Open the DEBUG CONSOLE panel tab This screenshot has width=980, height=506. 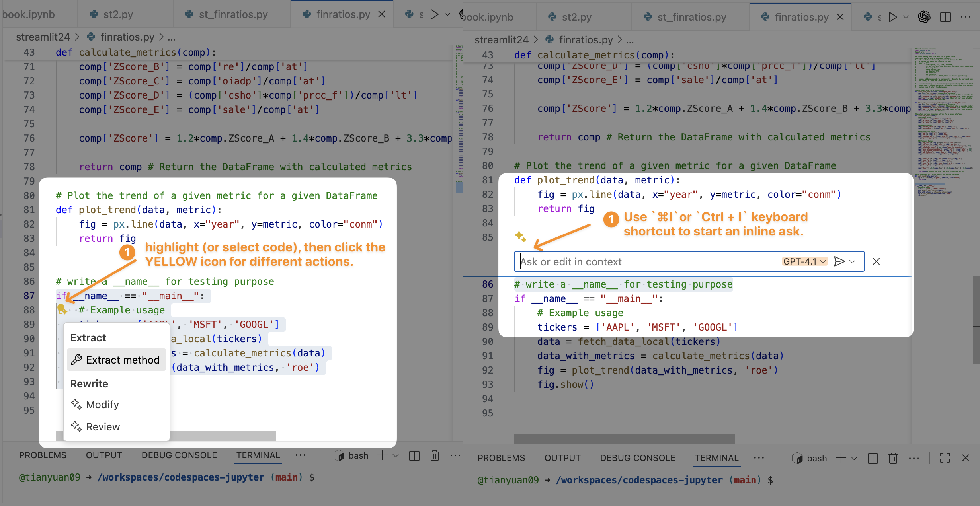tap(637, 458)
